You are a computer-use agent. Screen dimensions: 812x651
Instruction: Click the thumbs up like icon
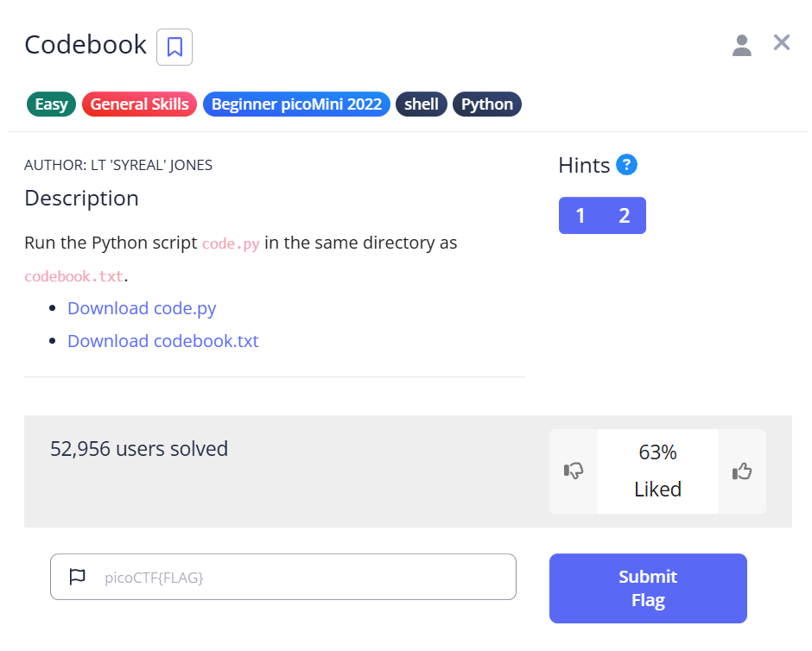coord(741,471)
